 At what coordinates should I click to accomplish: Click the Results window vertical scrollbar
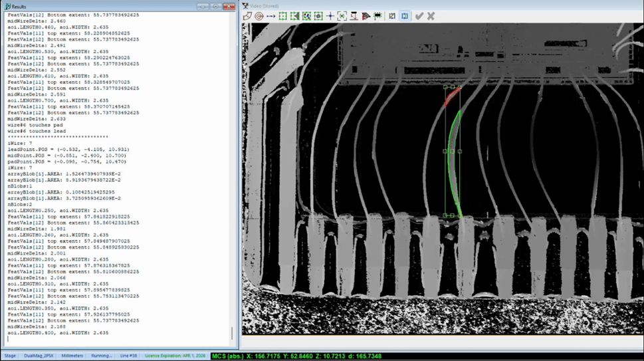point(232,173)
